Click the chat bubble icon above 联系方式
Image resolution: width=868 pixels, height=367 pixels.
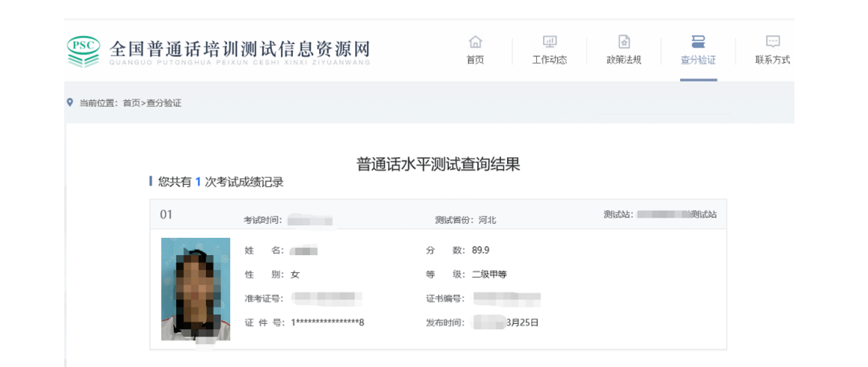pyautogui.click(x=772, y=41)
